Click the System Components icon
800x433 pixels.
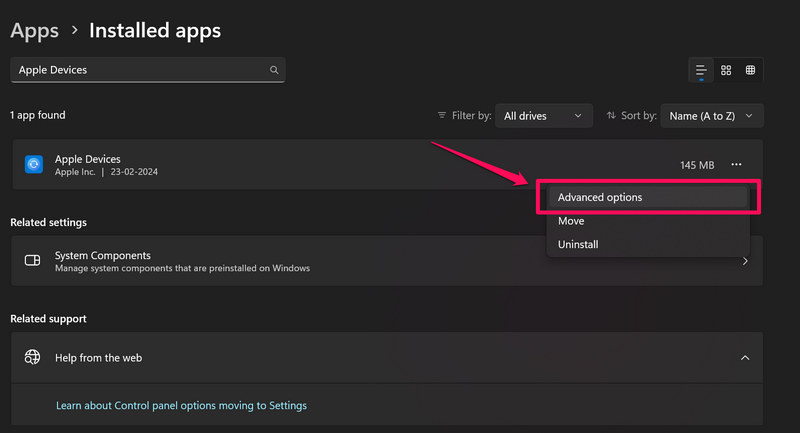coord(33,261)
